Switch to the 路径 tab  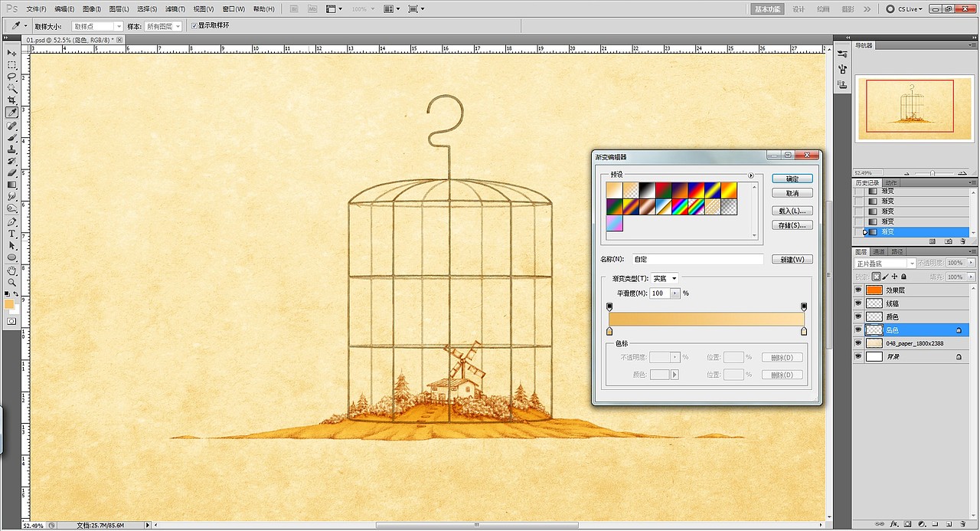[897, 251]
